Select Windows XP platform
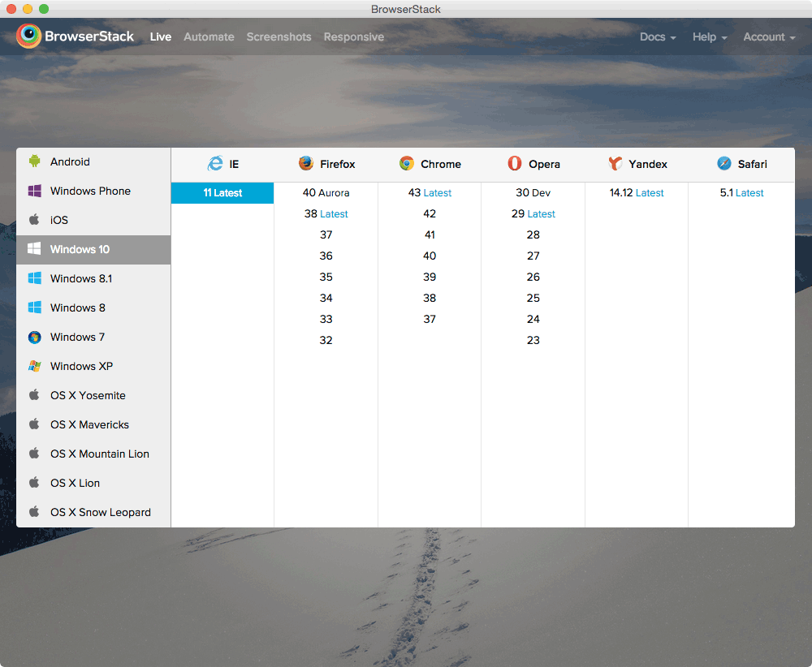Screen dimensions: 812x667 click(93, 366)
